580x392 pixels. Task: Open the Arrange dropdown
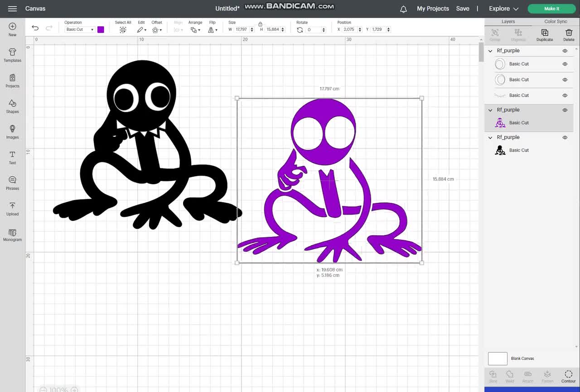coord(195,30)
